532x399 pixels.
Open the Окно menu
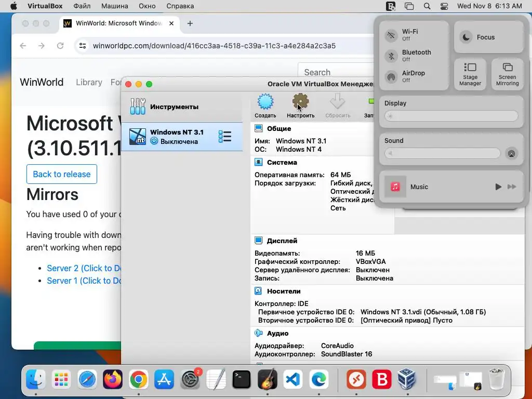(147, 6)
